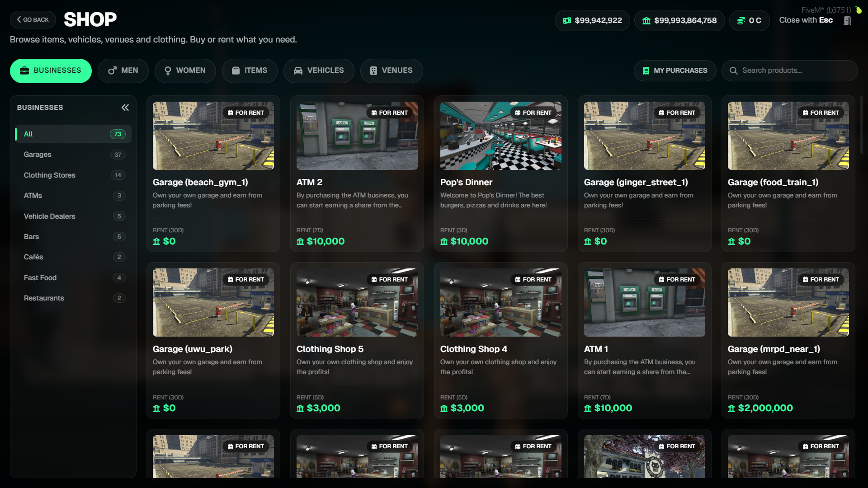Click the search magnifier icon
This screenshot has height=488, width=868.
pyautogui.click(x=734, y=71)
